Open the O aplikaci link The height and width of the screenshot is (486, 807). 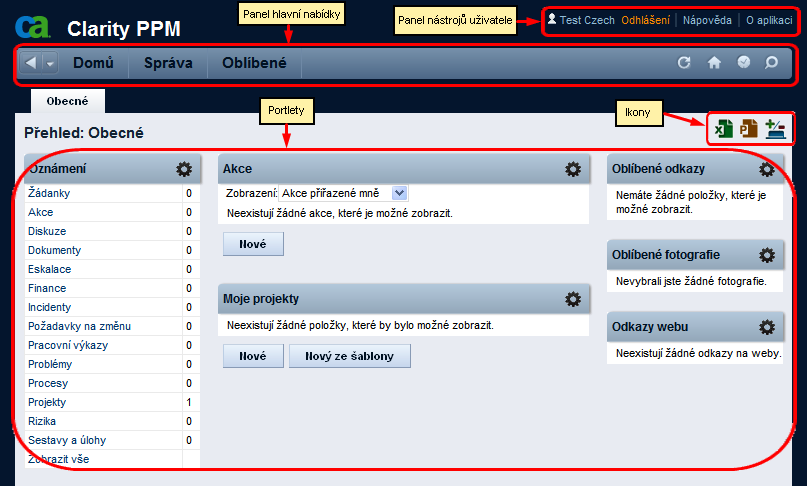769,20
